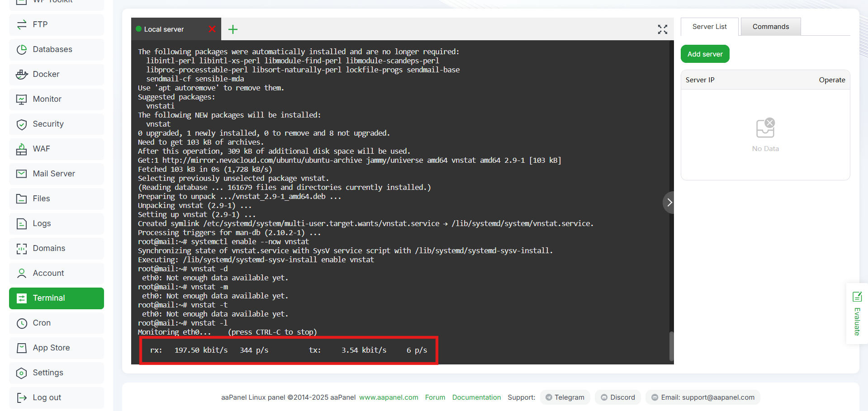Open the Forum link in the footer
Viewport: 868px width, 411px height.
point(435,397)
